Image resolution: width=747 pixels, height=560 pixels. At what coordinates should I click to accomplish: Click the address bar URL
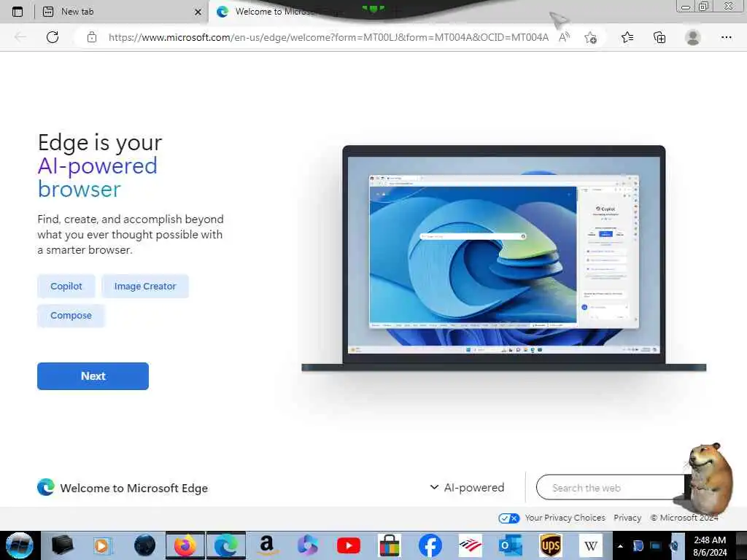[x=328, y=37]
